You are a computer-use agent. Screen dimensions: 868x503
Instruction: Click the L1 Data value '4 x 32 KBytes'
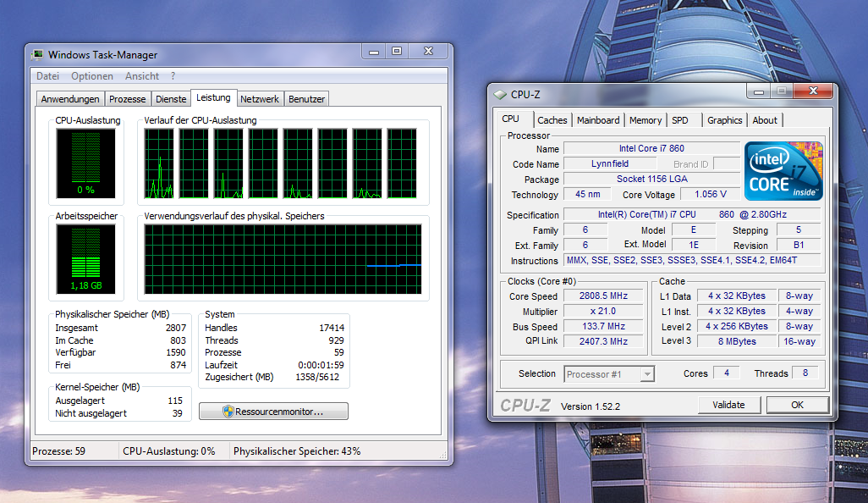(x=736, y=296)
